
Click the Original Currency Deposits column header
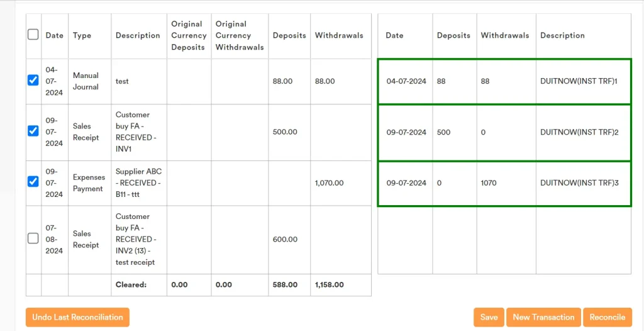188,35
